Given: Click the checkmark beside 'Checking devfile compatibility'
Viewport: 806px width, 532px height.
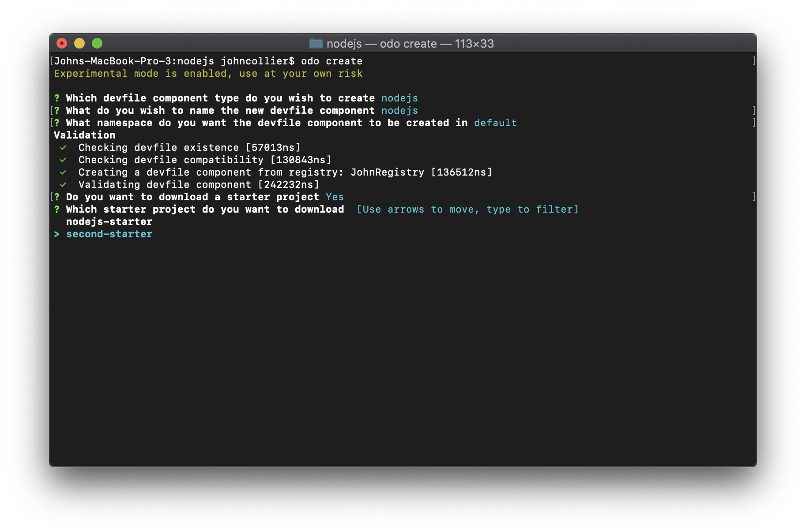Looking at the screenshot, I should pos(63,160).
